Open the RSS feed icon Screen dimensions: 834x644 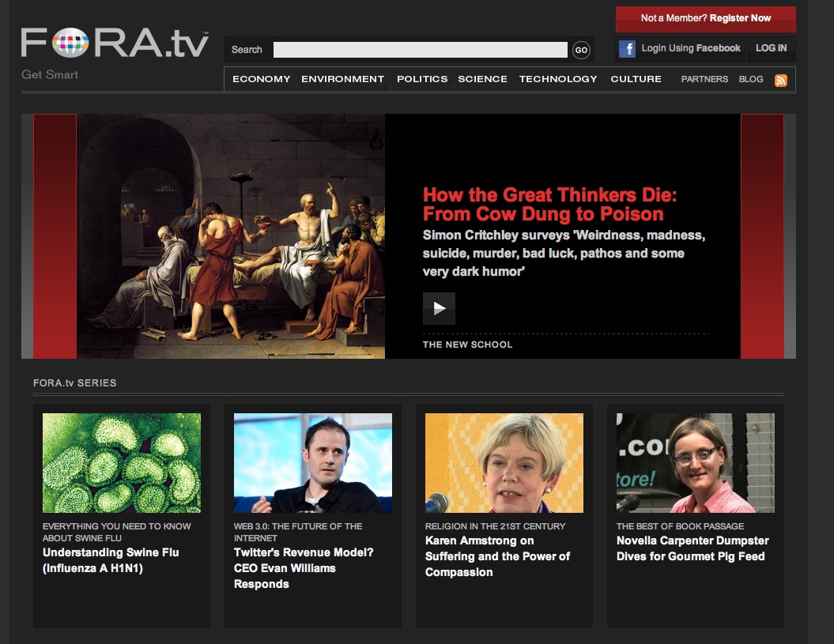click(780, 80)
